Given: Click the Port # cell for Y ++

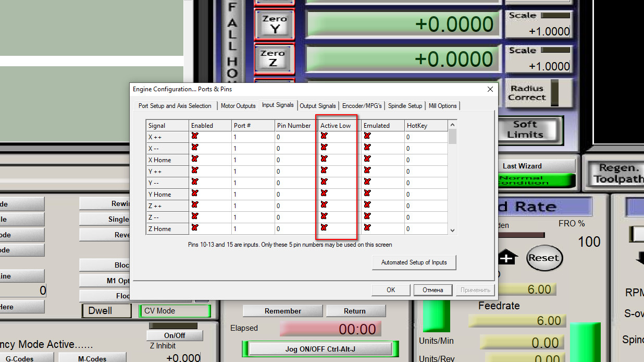Looking at the screenshot, I should click(253, 171).
